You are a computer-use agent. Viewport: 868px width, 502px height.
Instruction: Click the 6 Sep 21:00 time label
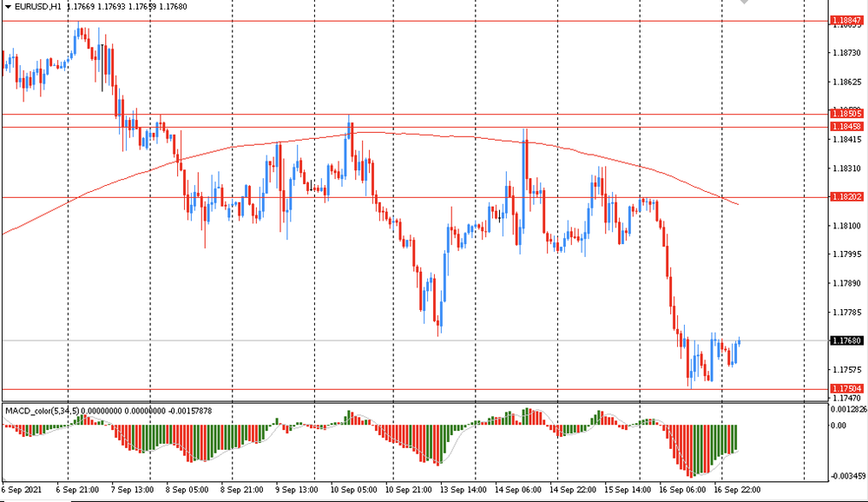click(77, 490)
